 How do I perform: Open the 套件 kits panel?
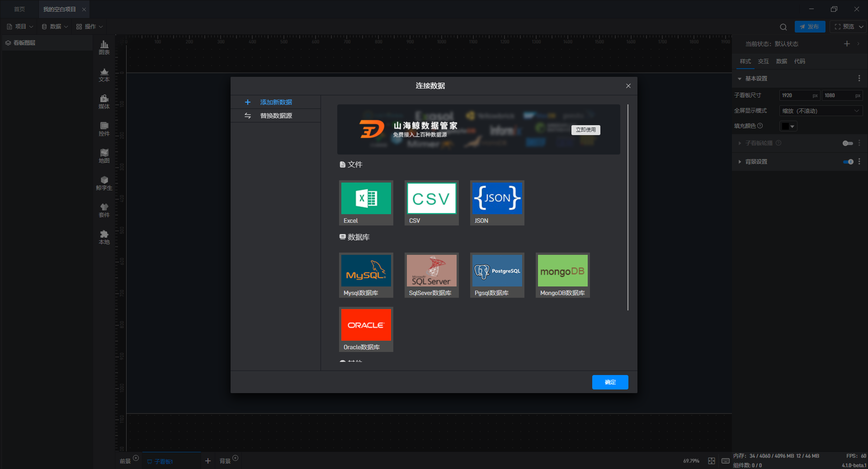tap(104, 210)
